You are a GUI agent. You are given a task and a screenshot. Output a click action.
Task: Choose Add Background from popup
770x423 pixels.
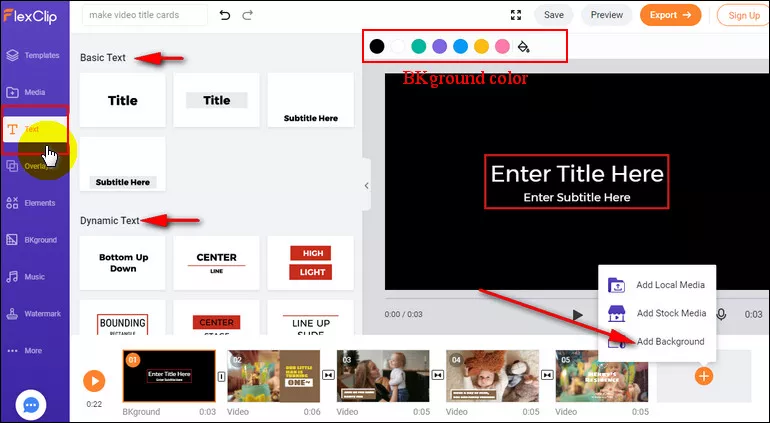(657, 342)
